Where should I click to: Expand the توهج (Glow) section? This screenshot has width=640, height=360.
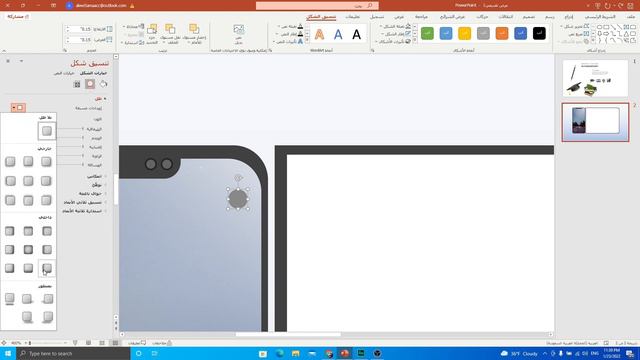(98, 185)
